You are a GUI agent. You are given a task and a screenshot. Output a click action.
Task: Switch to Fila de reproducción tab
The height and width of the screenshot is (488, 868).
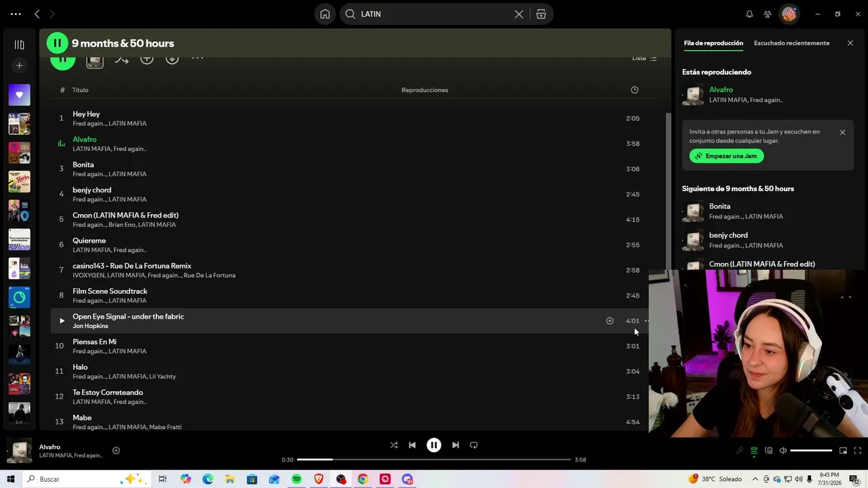(x=713, y=43)
